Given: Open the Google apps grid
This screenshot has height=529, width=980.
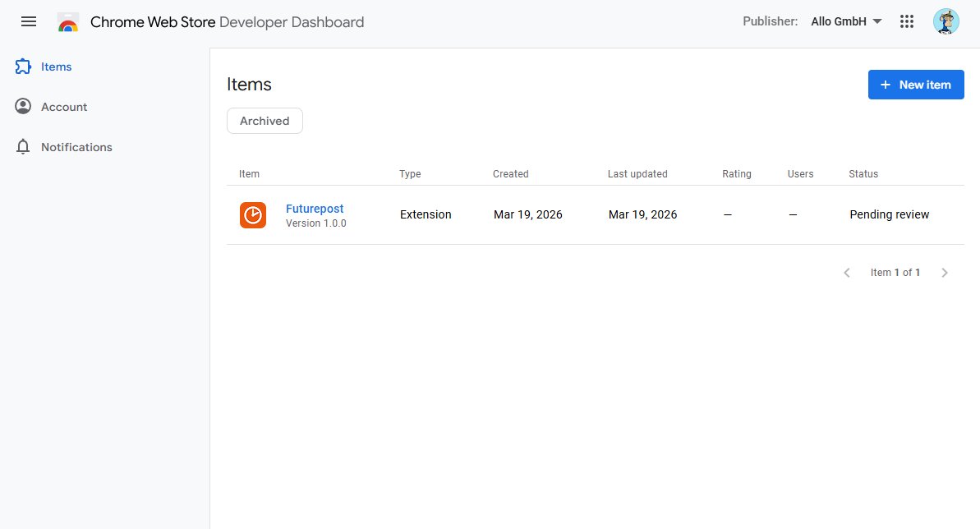Looking at the screenshot, I should coord(907,22).
